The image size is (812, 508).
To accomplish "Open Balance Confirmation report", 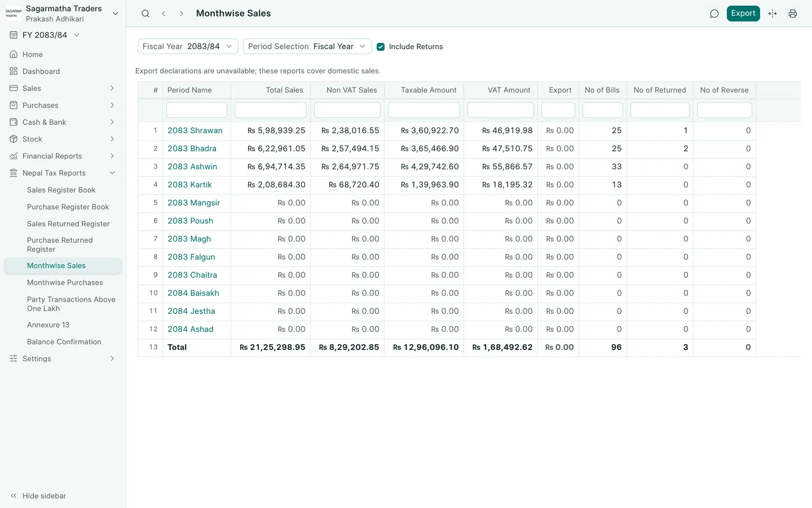I will pos(64,342).
